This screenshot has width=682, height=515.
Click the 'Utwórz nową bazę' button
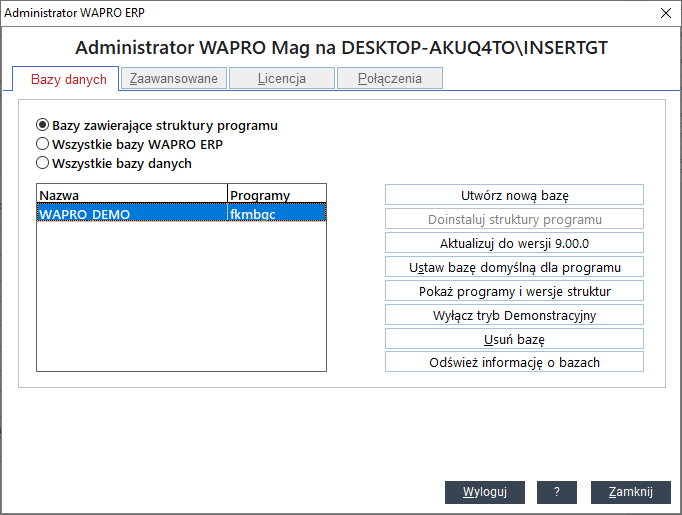[514, 195]
